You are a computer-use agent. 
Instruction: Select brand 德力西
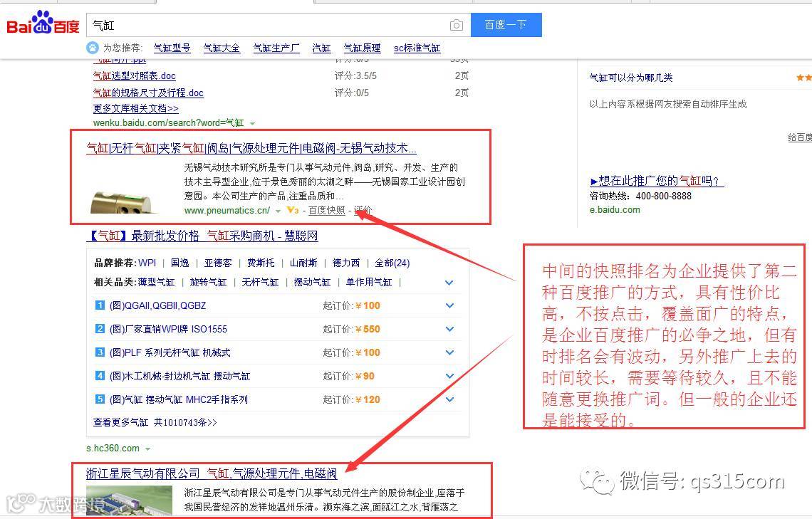click(346, 263)
